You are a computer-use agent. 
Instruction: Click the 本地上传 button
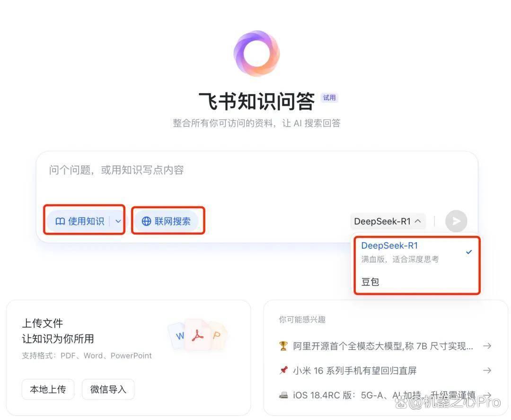pos(48,389)
